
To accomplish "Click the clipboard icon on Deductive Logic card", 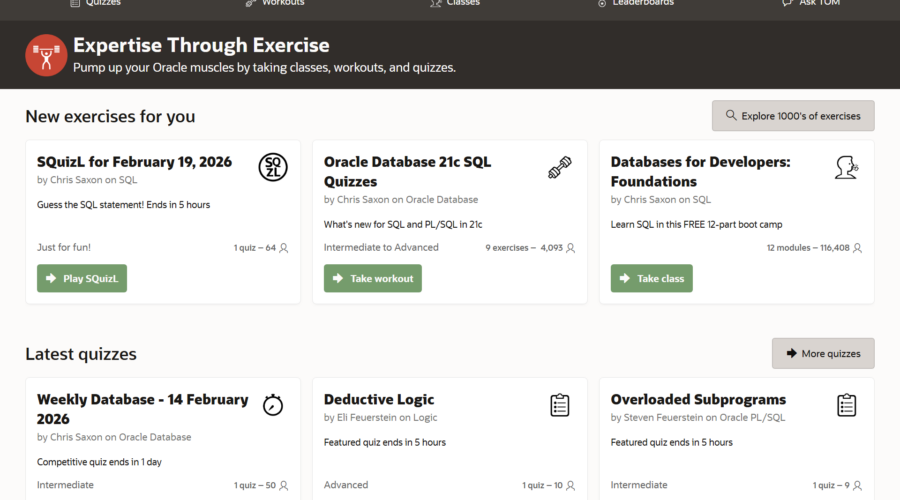I will pos(560,405).
